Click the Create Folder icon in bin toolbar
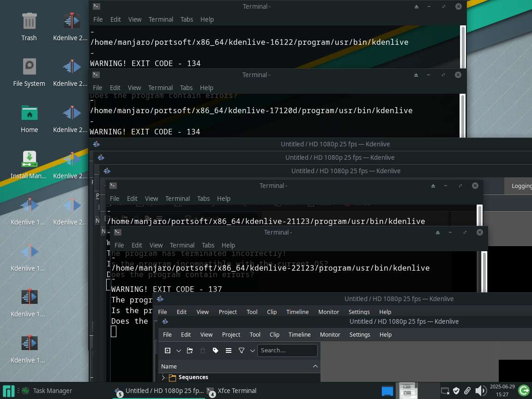The width and height of the screenshot is (532, 399). (190, 351)
